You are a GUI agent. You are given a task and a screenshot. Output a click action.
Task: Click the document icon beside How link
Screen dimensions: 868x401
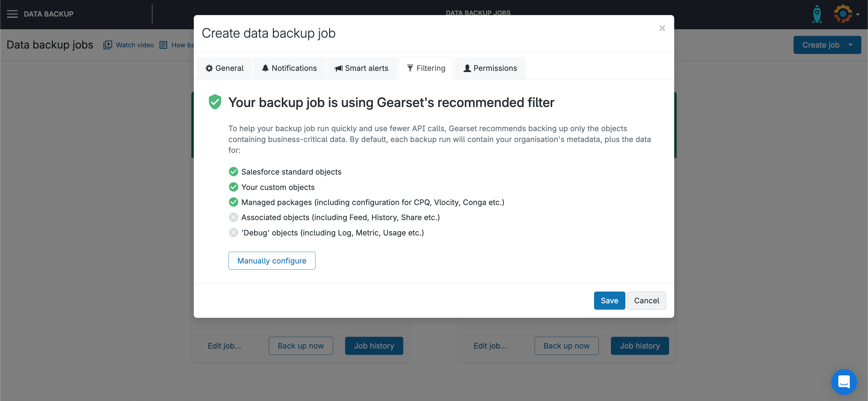[x=163, y=45]
